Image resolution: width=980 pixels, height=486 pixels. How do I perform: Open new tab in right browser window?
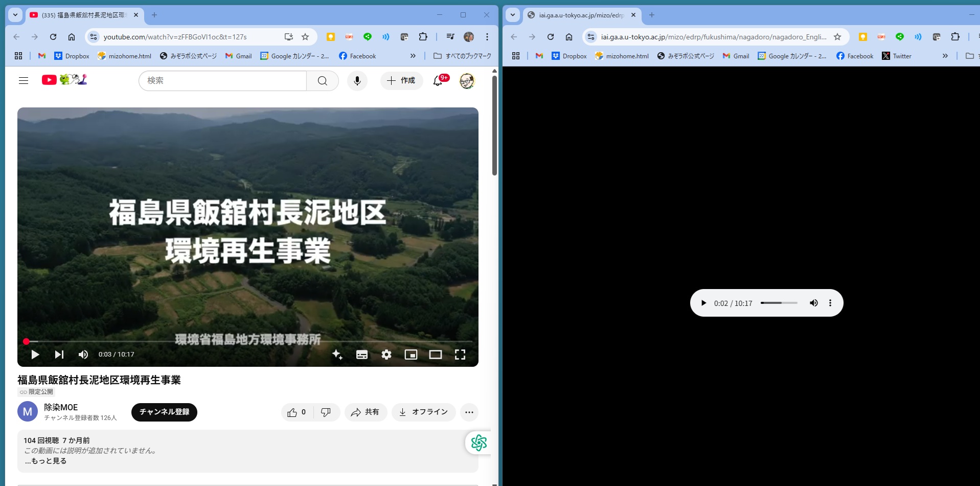[x=652, y=15]
